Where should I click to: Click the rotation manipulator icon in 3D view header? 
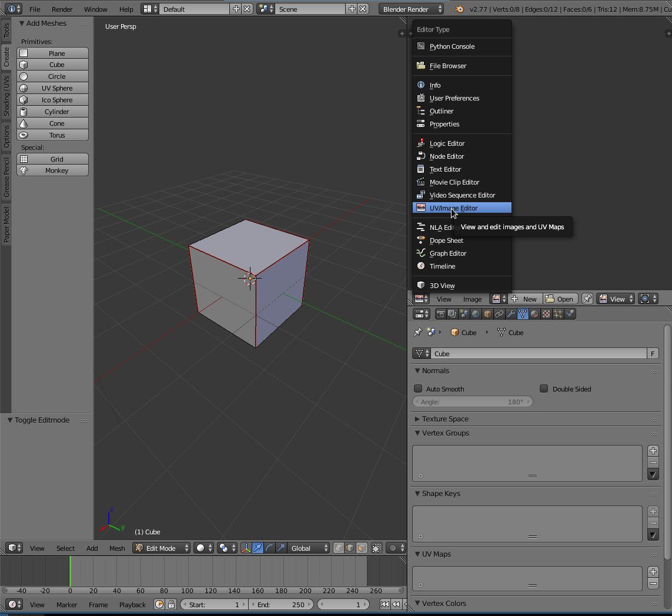(x=269, y=548)
